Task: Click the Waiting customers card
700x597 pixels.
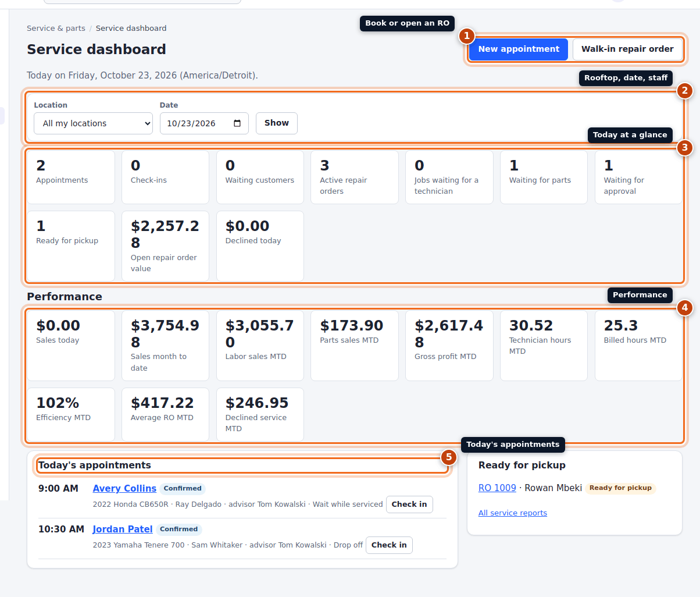Action: click(260, 177)
